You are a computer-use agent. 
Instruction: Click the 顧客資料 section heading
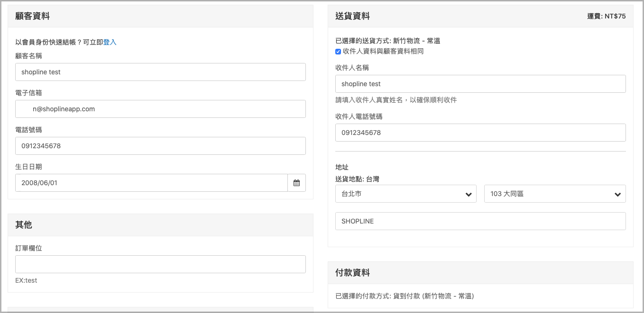click(x=32, y=16)
